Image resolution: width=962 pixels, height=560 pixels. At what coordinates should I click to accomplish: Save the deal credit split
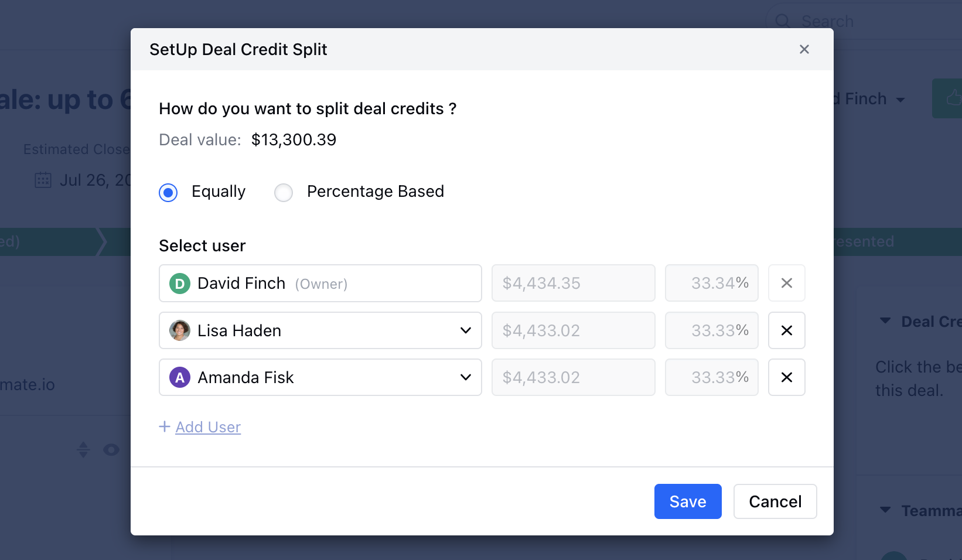pyautogui.click(x=687, y=501)
